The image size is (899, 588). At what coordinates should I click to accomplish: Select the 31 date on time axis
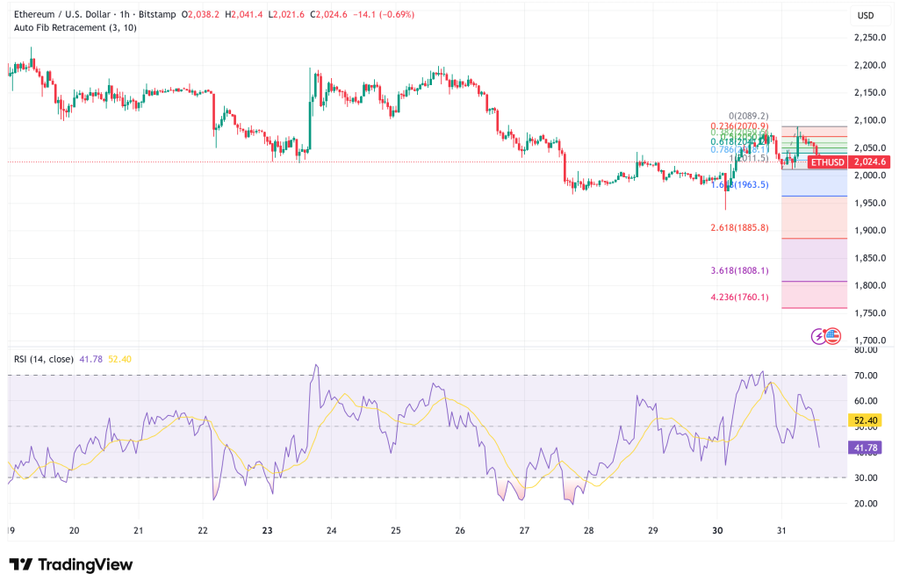point(780,531)
